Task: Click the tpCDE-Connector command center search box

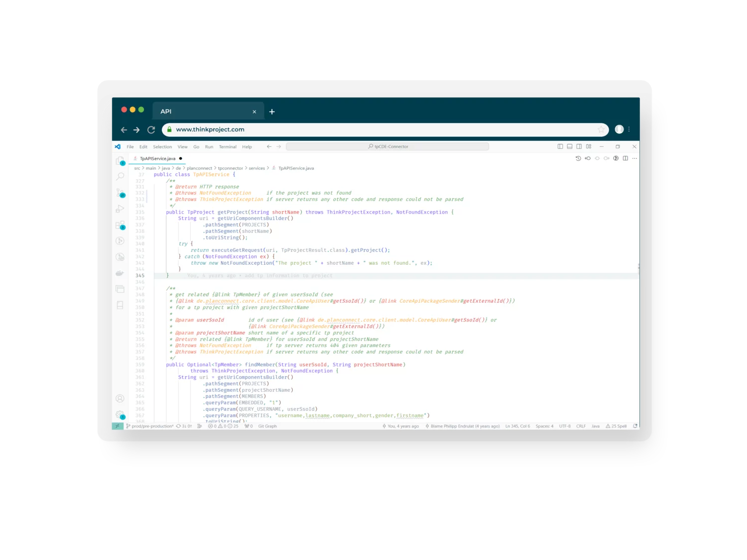Action: pyautogui.click(x=387, y=146)
